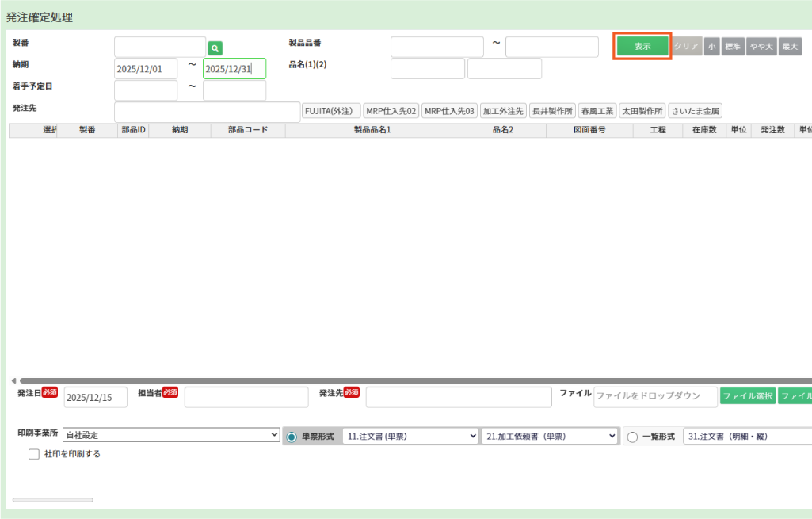
Task: Open the 印刷事業所 dropdown
Action: point(171,435)
